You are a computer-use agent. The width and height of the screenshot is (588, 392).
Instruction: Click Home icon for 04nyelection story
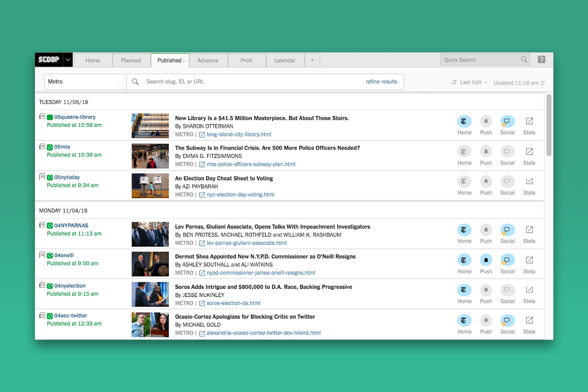click(464, 290)
